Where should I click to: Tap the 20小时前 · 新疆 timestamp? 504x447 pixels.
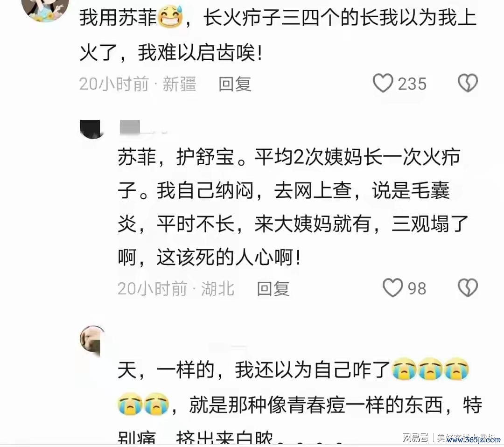tap(138, 84)
